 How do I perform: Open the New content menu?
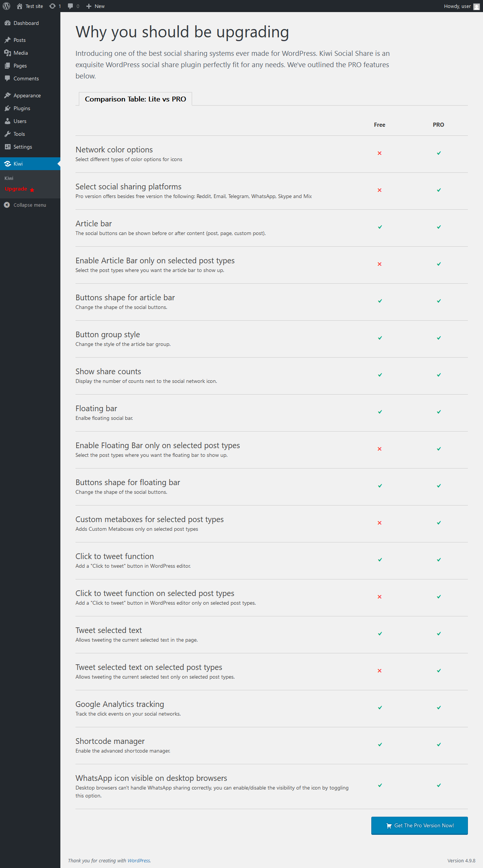click(x=95, y=6)
